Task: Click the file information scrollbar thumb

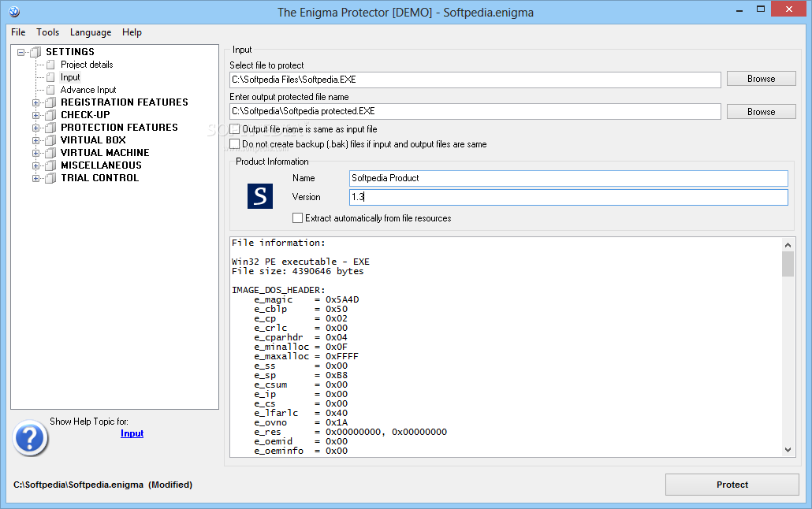Action: point(788,264)
